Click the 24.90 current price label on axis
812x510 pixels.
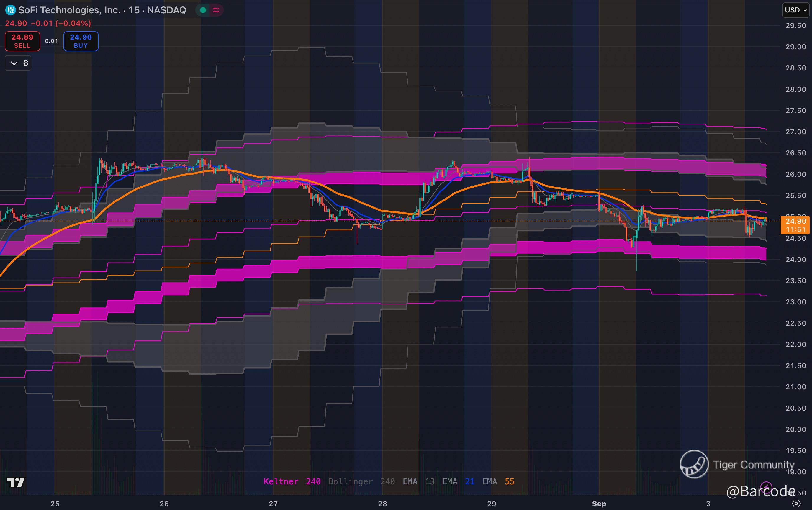click(795, 221)
